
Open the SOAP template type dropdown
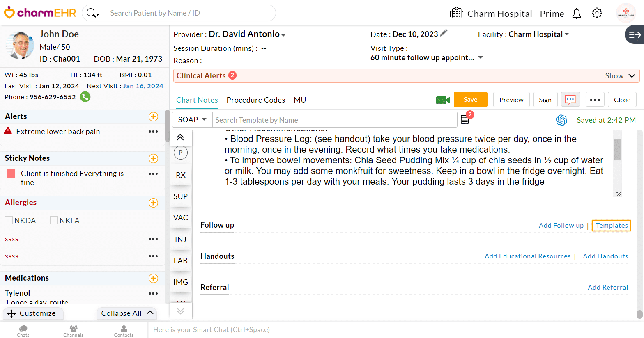click(x=192, y=120)
